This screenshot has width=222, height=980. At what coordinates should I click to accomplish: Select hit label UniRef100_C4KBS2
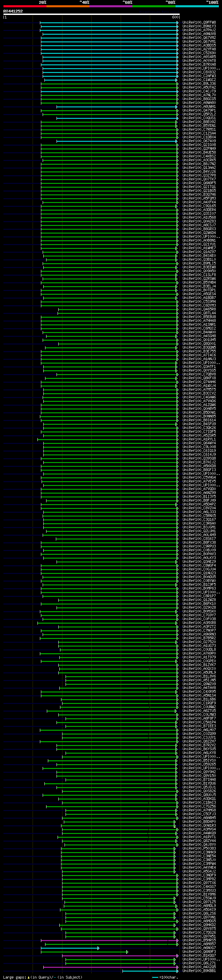(x=199, y=156)
